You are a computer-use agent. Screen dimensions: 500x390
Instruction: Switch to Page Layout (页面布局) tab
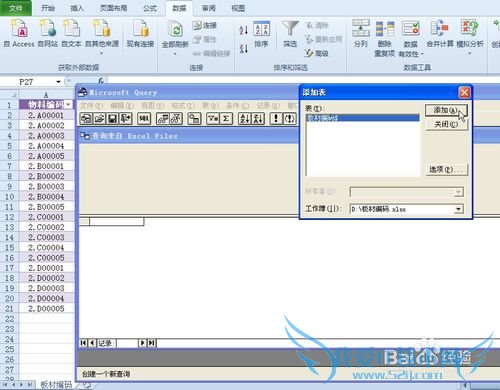point(113,8)
